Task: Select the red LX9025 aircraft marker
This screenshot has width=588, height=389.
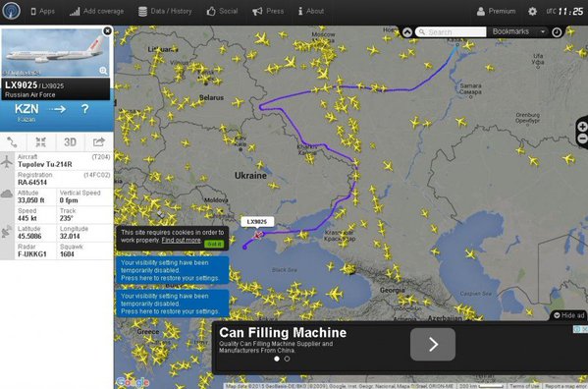Action: coord(258,235)
